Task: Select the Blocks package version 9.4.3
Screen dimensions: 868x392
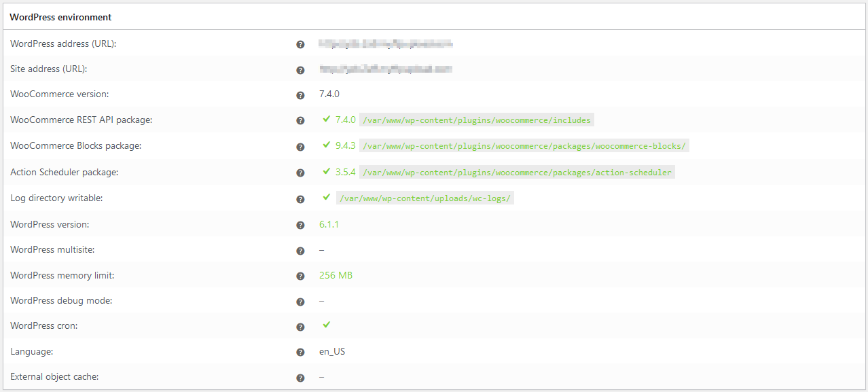Action: (x=346, y=145)
